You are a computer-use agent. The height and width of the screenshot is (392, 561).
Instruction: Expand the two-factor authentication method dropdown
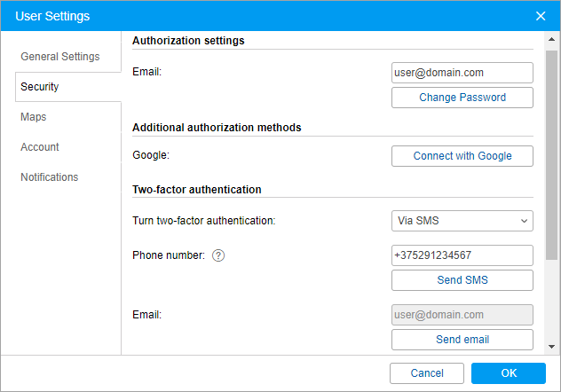(x=462, y=220)
